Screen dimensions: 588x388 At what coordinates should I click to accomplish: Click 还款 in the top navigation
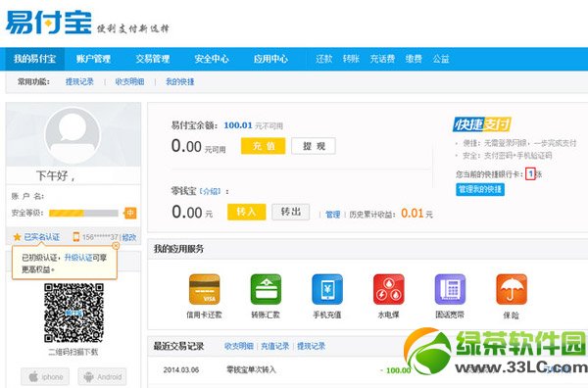[324, 59]
